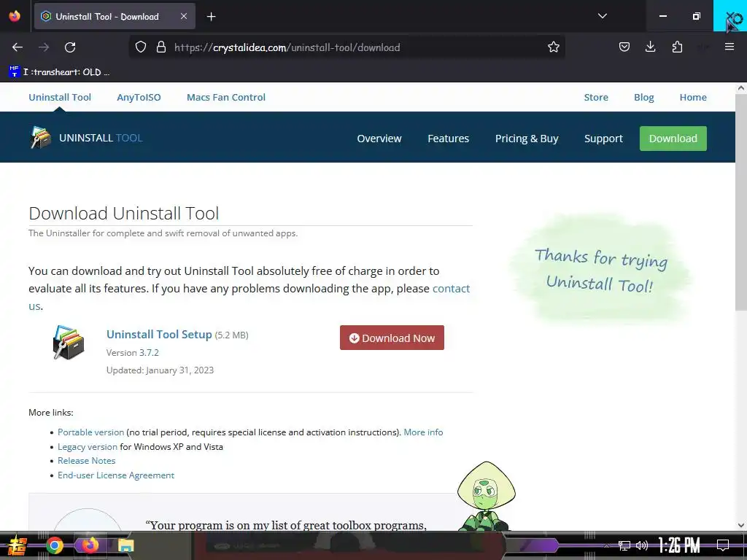The height and width of the screenshot is (560, 747).
Task: Click the green Download header button
Action: click(673, 139)
